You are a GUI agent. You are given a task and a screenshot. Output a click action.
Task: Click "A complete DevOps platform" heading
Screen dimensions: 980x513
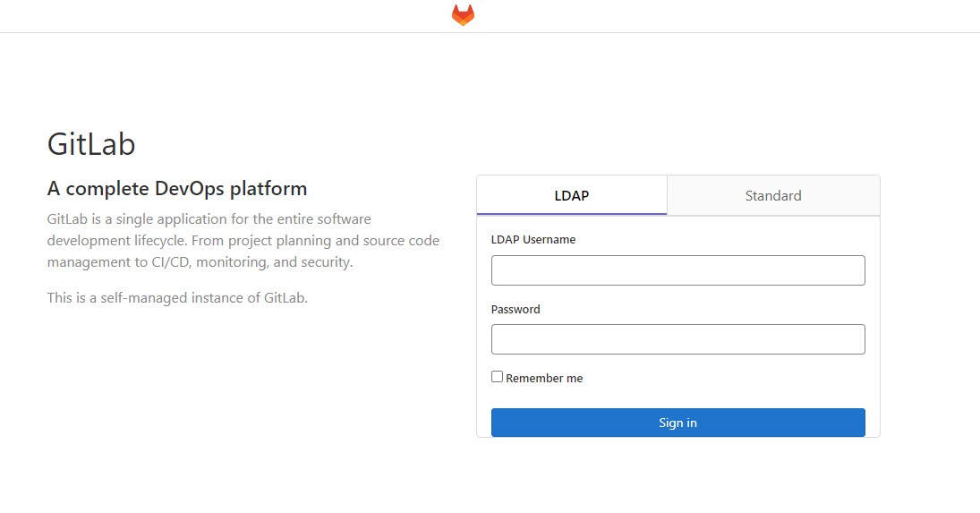click(x=177, y=189)
